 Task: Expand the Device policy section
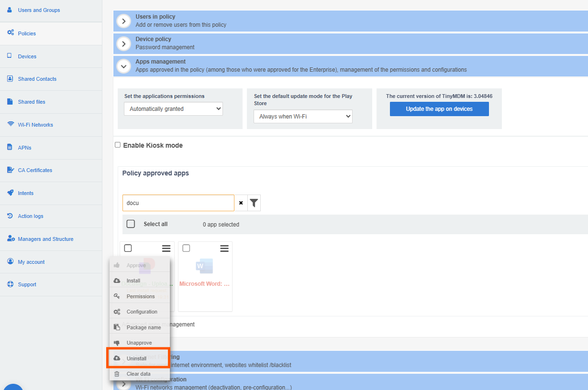[124, 43]
